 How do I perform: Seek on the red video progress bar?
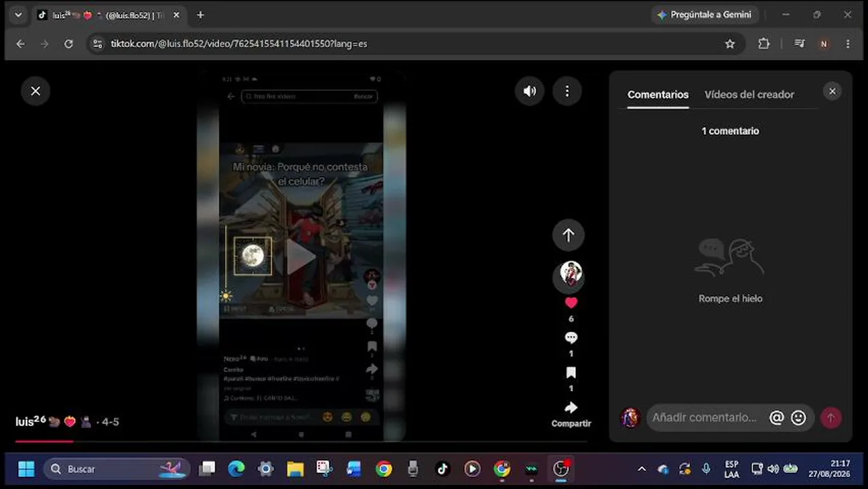tap(301, 441)
